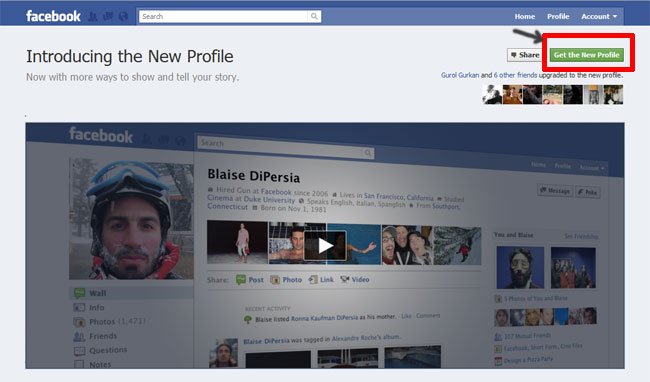Image resolution: width=650 pixels, height=382 pixels.
Task: Click the Comment link on recent activity
Action: click(x=428, y=316)
